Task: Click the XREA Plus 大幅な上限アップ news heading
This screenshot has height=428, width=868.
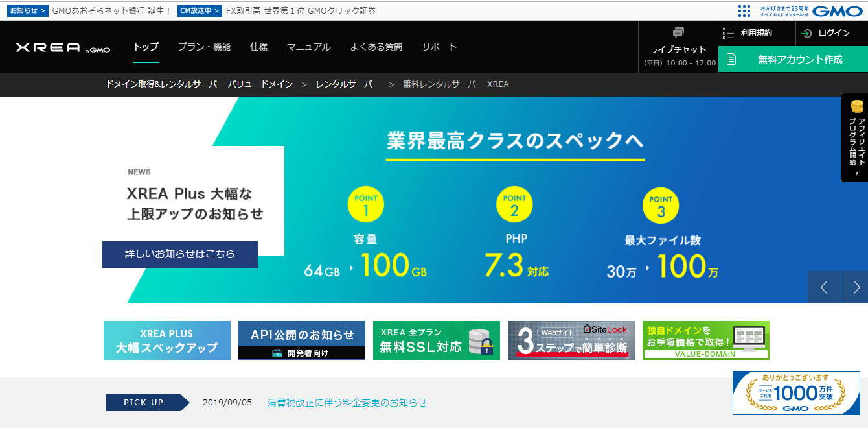Action: pyautogui.click(x=194, y=203)
